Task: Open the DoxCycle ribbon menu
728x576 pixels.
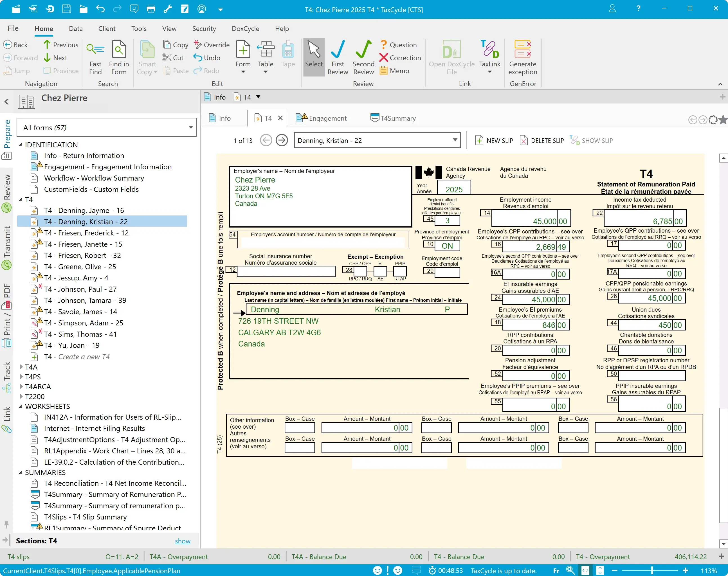Action: tap(245, 29)
